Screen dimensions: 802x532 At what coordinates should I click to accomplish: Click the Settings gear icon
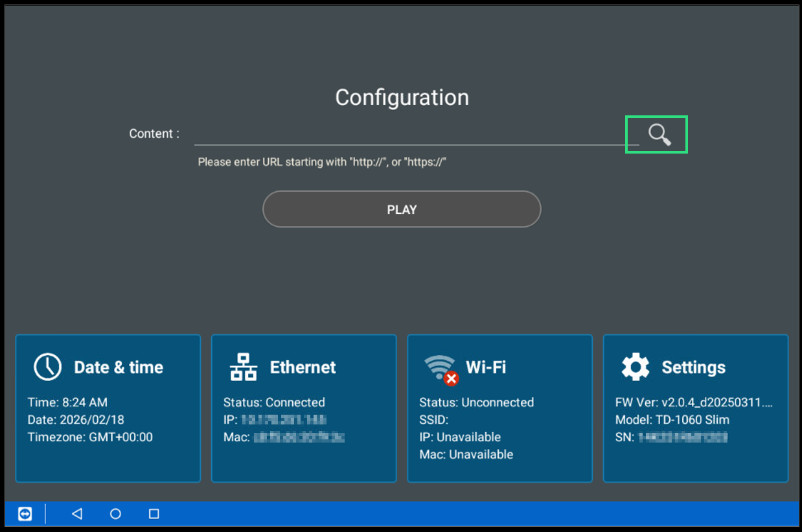pyautogui.click(x=635, y=367)
